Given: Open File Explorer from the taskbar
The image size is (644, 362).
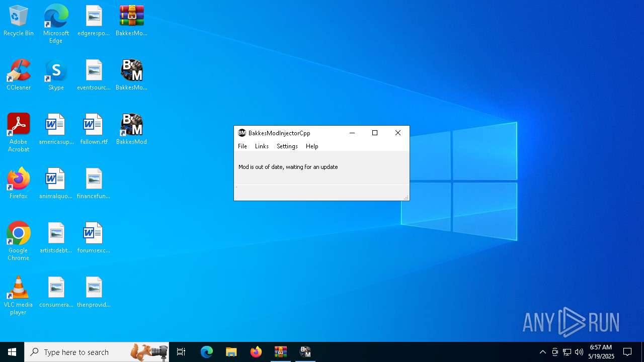Looking at the screenshot, I should tap(231, 352).
